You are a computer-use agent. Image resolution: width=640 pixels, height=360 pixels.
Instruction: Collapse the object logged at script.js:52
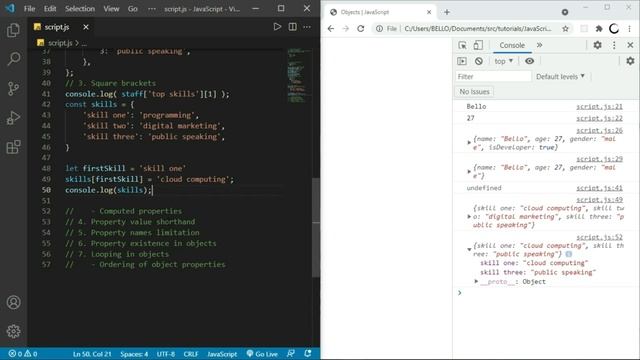coord(469,249)
